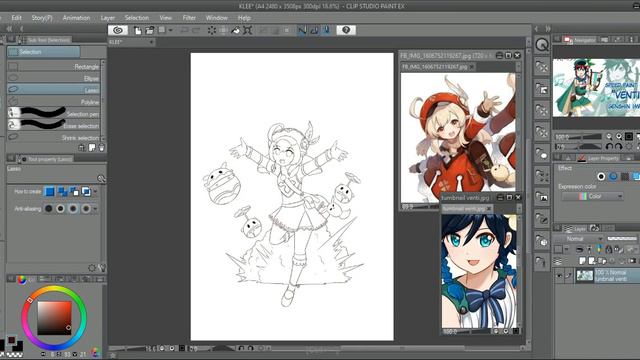Open the Animation menu
This screenshot has width=640, height=360.
76,18
